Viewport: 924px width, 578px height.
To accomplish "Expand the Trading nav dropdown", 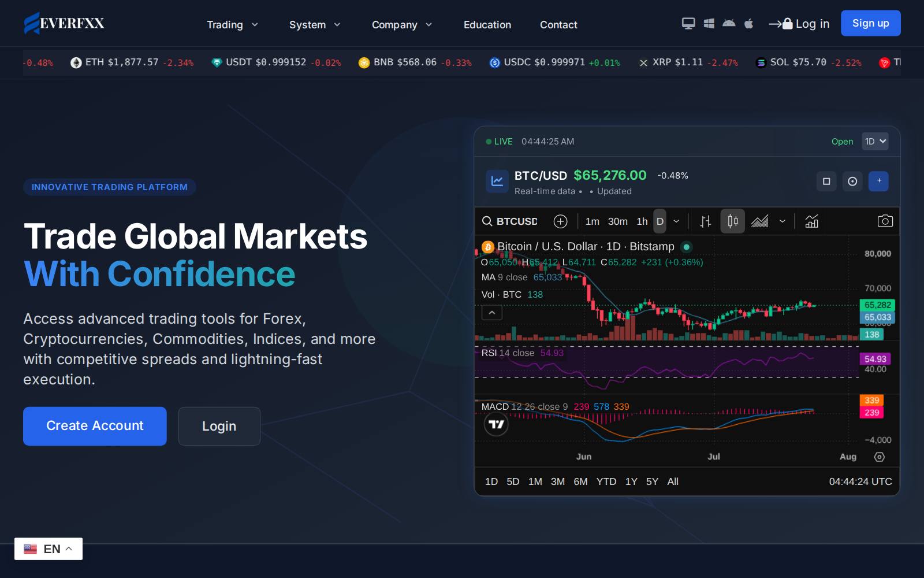I will tap(232, 25).
